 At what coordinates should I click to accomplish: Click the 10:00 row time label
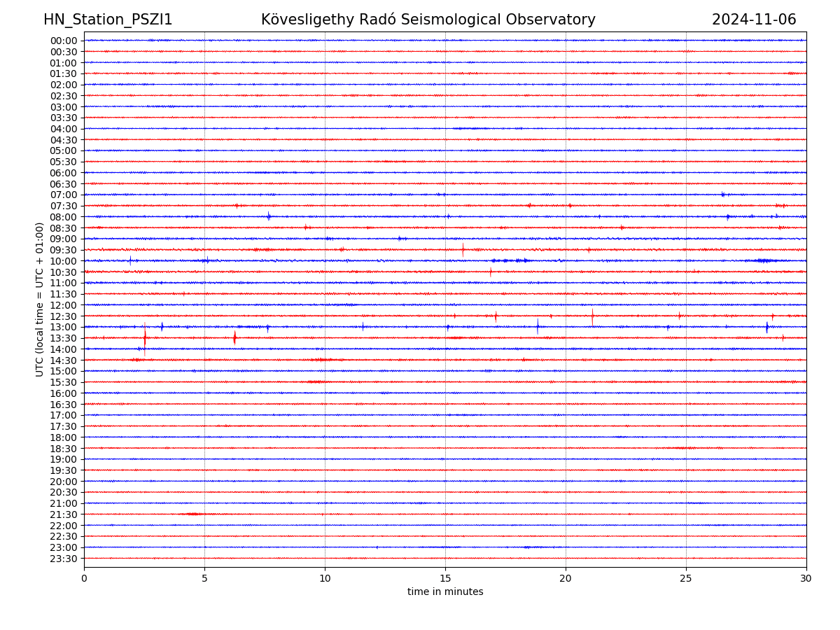63,261
